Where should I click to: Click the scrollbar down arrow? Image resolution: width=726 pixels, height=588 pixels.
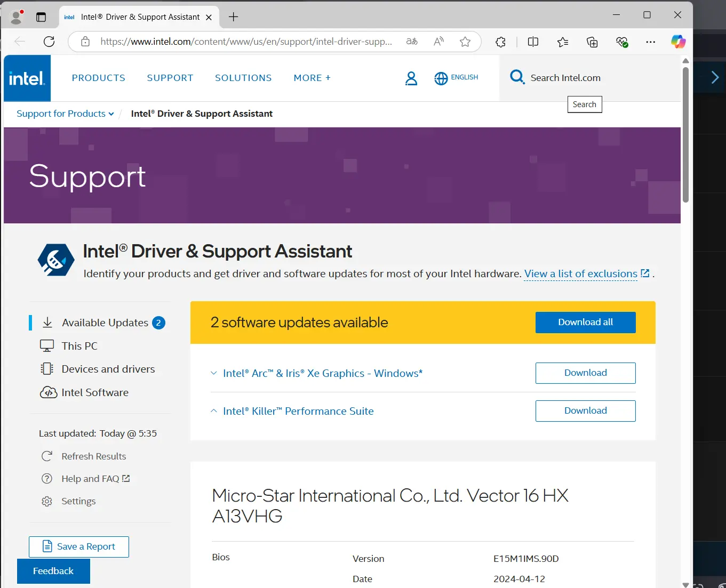(x=685, y=584)
